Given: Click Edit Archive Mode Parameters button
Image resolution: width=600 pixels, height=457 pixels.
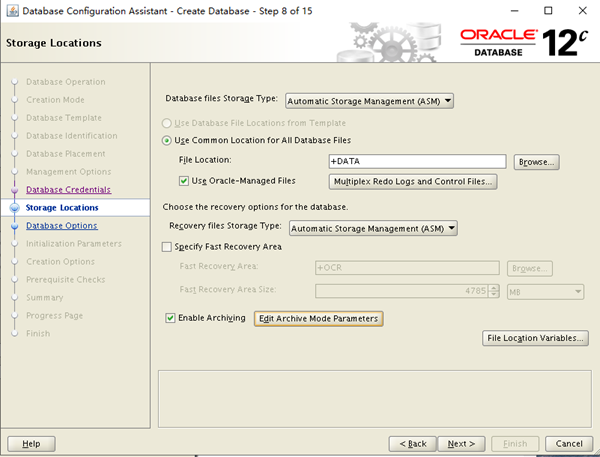Looking at the screenshot, I should point(318,319).
